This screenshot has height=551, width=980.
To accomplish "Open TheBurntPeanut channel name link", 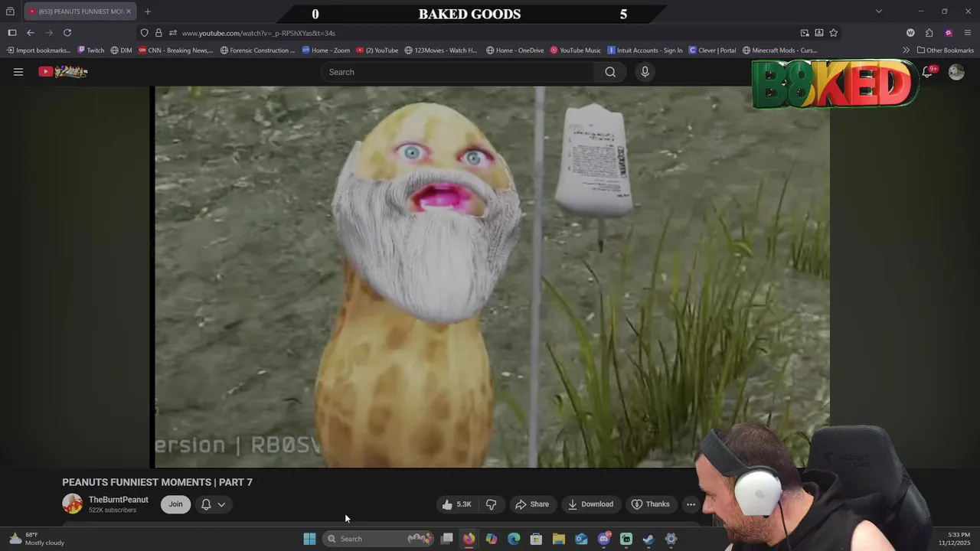I will point(119,500).
